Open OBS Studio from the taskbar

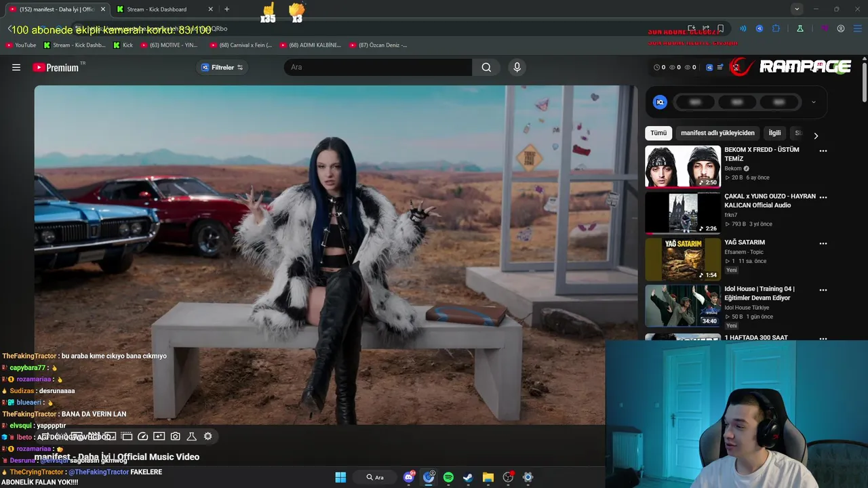(508, 477)
